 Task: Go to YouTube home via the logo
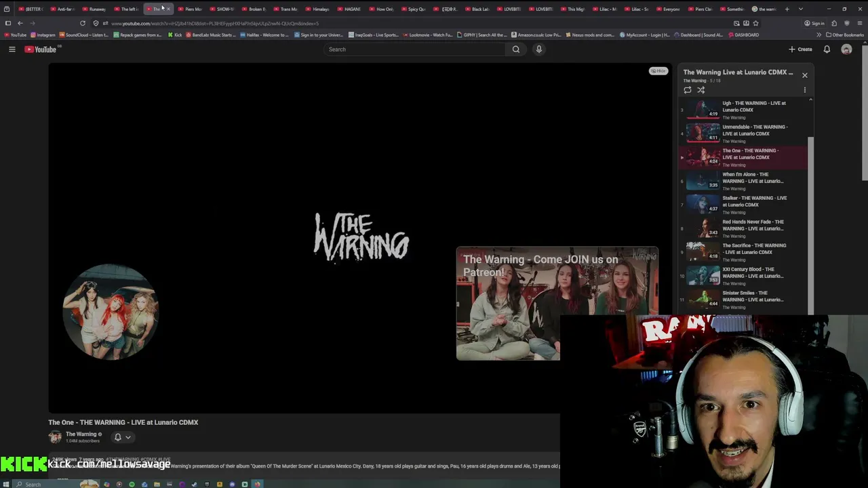tap(41, 49)
